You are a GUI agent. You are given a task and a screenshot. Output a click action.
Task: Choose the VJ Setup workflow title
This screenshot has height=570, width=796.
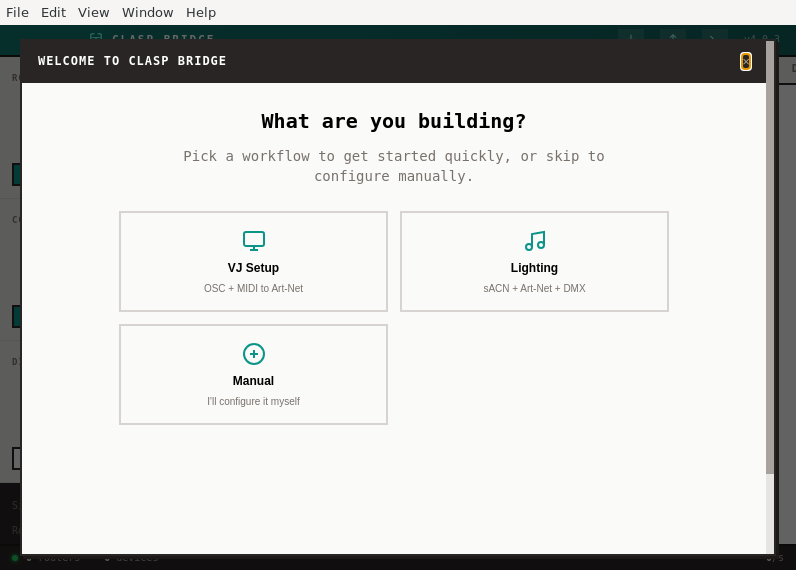[253, 267]
